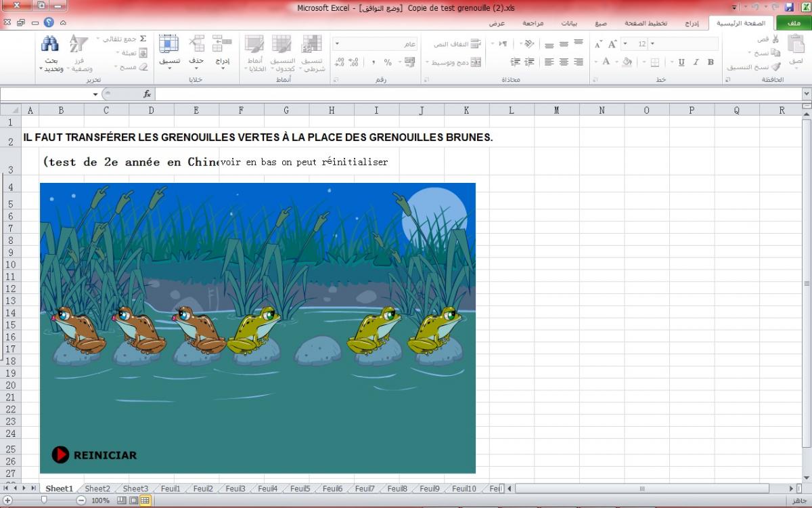Increase font size with large A

[612, 44]
